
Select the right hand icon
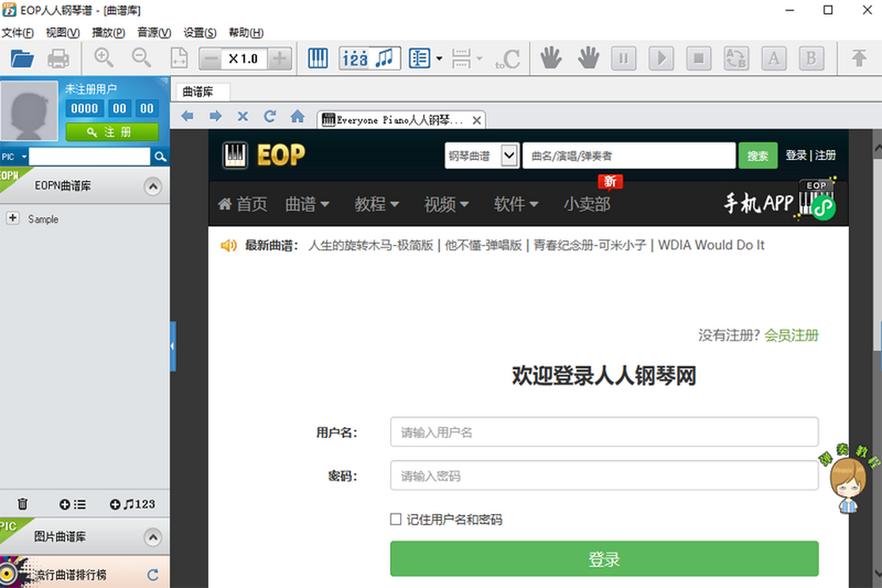click(x=588, y=58)
